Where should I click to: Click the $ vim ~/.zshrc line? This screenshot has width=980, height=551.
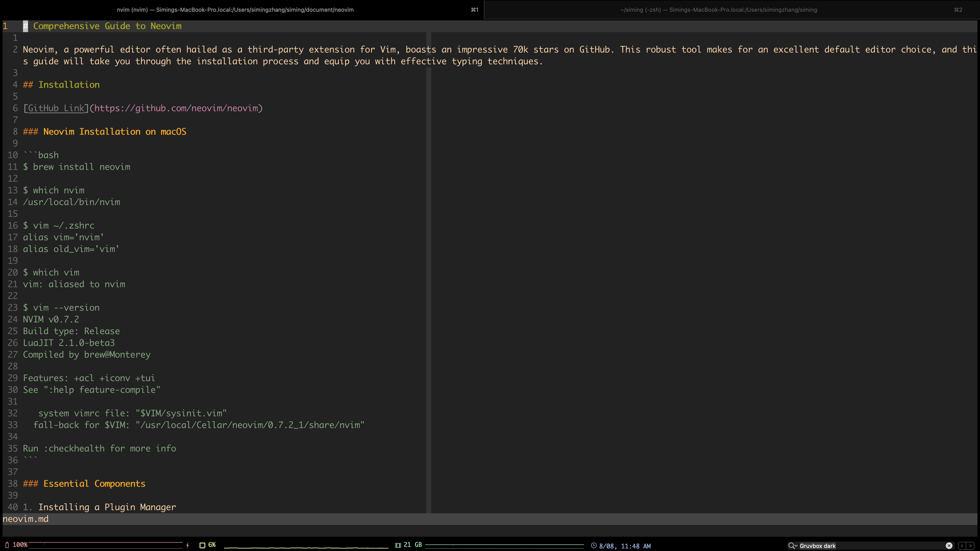[59, 226]
